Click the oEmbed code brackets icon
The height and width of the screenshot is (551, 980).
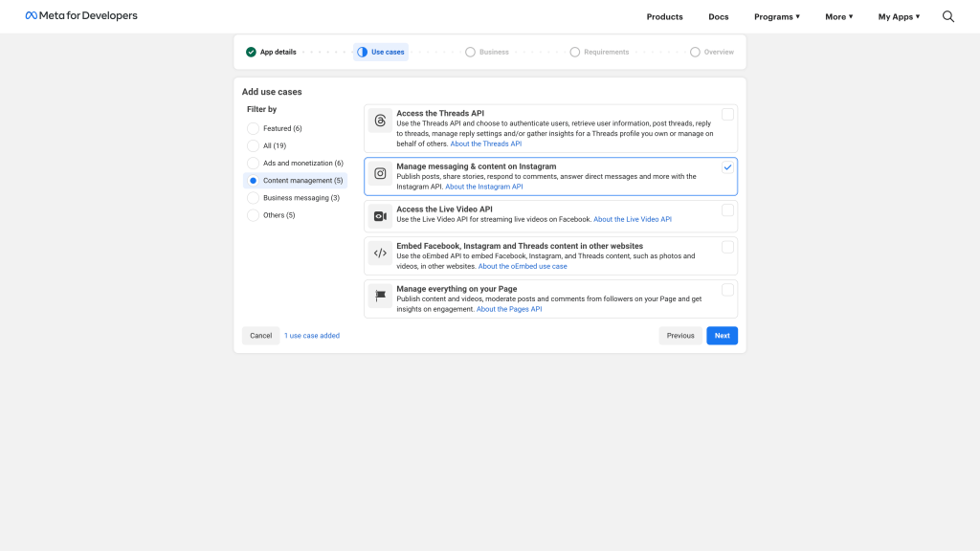pyautogui.click(x=380, y=253)
